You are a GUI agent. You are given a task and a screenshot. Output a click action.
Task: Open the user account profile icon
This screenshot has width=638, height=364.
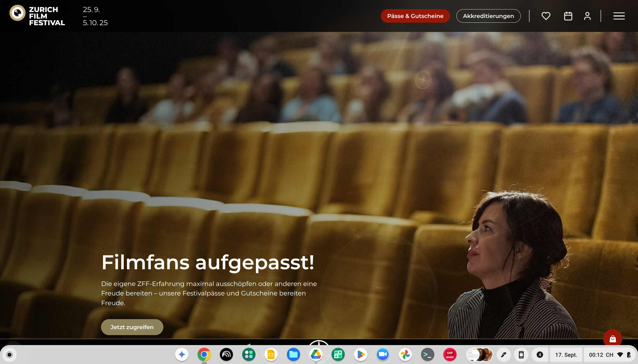click(x=587, y=16)
